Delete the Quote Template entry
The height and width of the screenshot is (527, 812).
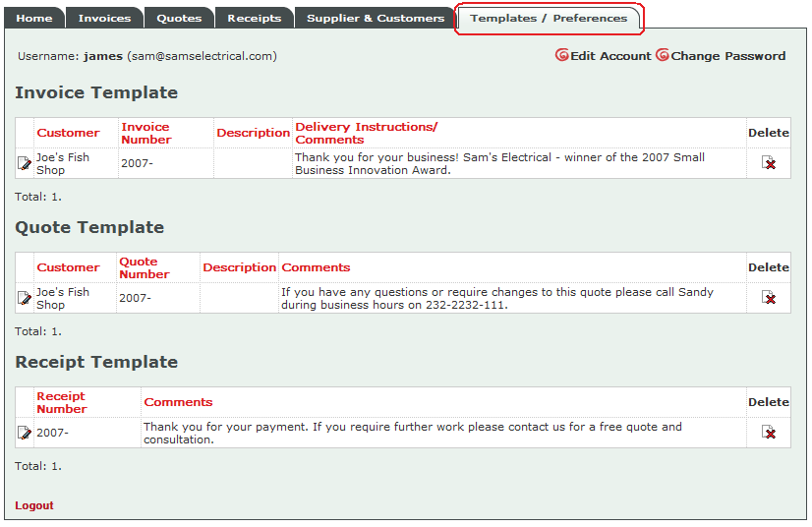[x=769, y=298]
